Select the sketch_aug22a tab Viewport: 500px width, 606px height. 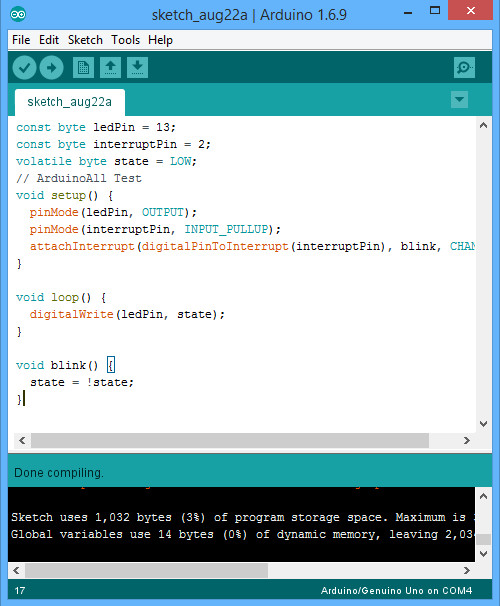point(70,102)
